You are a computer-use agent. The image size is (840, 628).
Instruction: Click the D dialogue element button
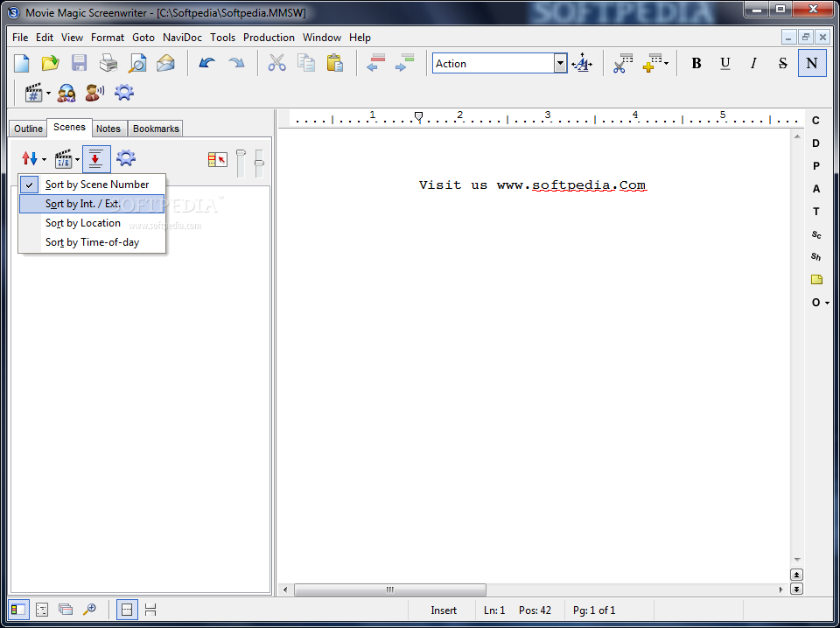(x=815, y=143)
